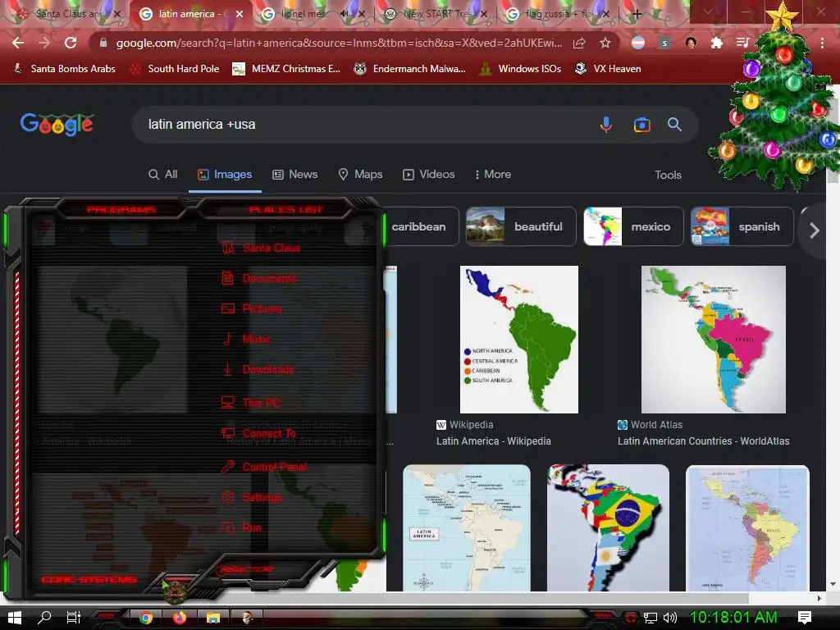The width and height of the screenshot is (840, 630).
Task: Bookmark this page with the star icon
Action: 605,43
